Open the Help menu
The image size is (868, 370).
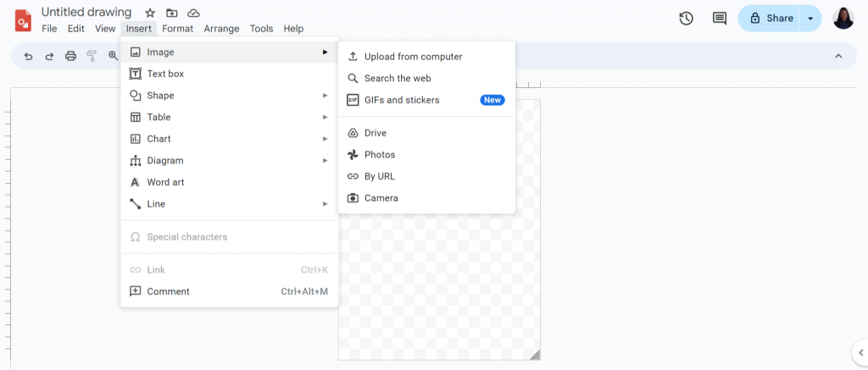tap(293, 29)
